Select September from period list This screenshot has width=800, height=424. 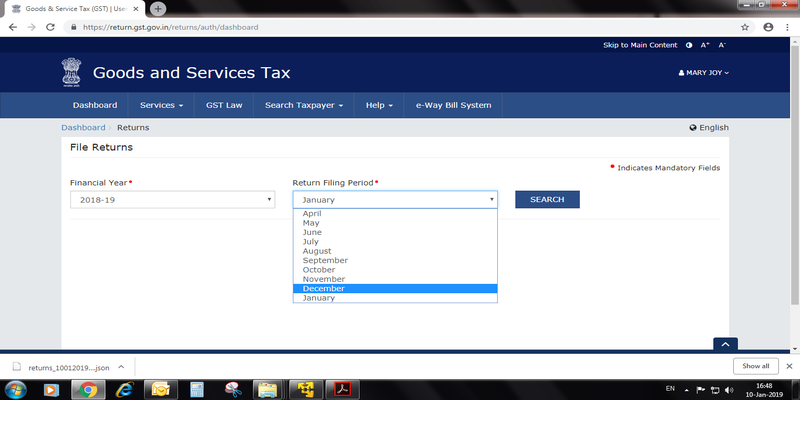(x=395, y=260)
